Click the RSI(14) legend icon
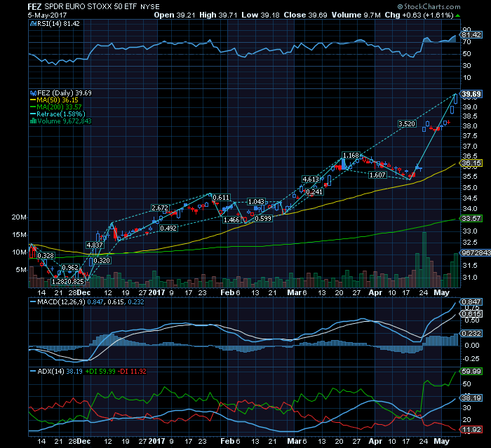Screen dimensions: 491x448 [33, 23]
